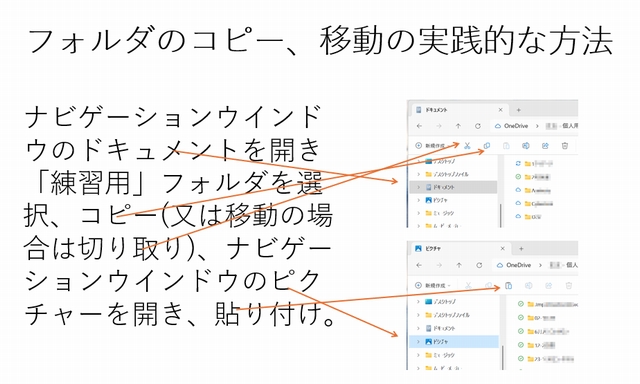640x384 pixels.
Task: Click the Paste clipboard icon in the ピクチャ window
Action: click(x=508, y=286)
